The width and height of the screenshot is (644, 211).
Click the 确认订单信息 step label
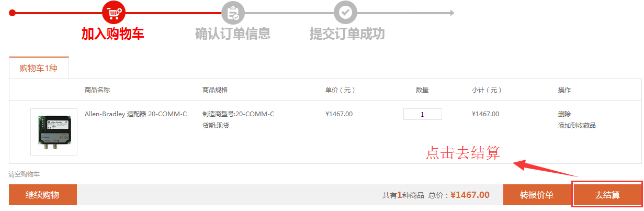click(x=233, y=34)
